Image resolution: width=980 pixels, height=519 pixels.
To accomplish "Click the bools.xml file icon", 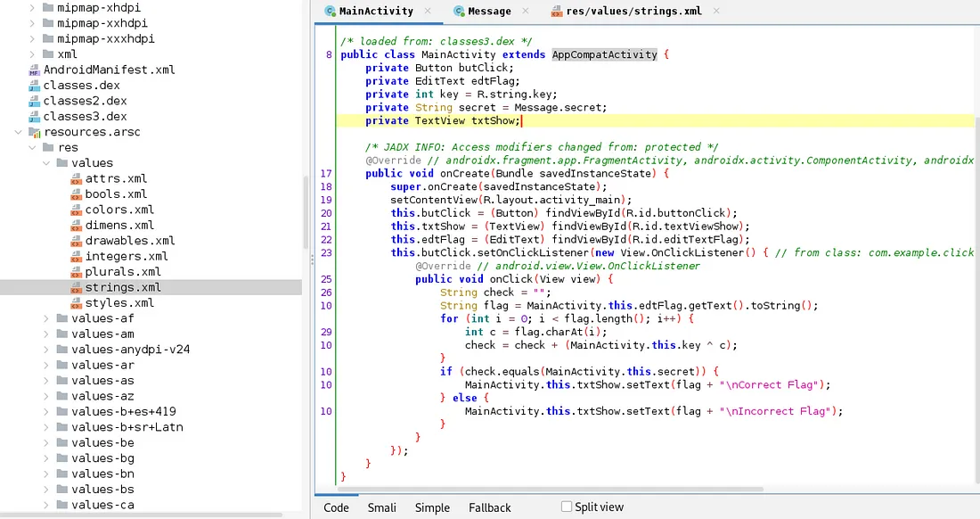I will [77, 194].
